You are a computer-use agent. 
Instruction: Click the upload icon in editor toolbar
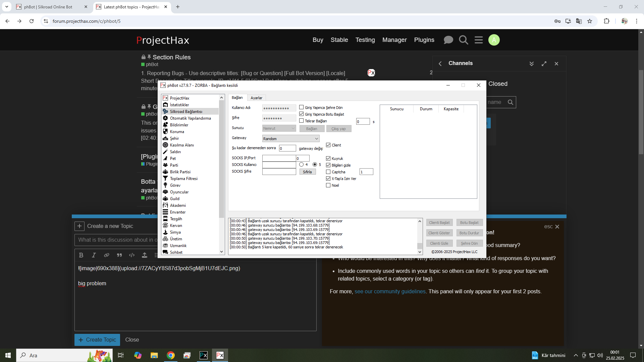pos(145,255)
